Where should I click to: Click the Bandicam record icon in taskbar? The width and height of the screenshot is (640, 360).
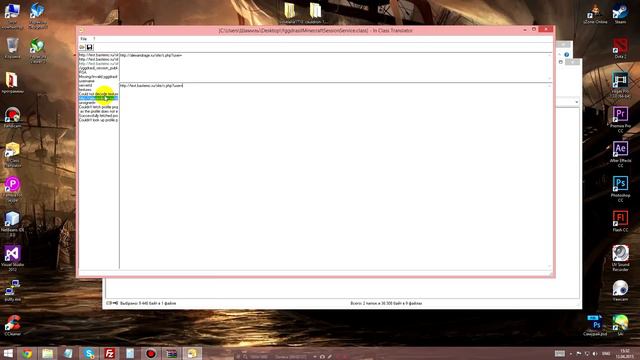[151, 353]
